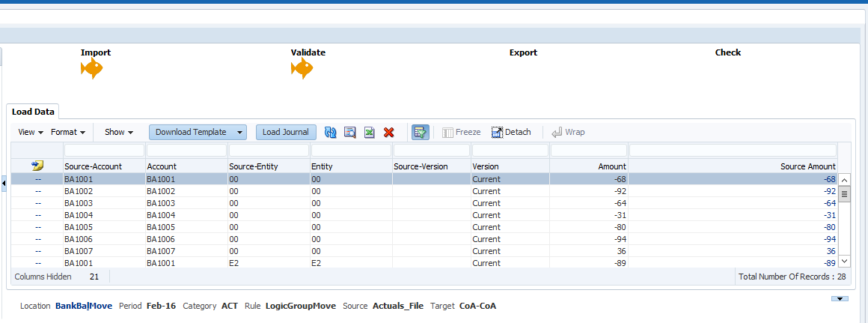Screen dimensions: 868x323
Task: Click Total Number Of Records text
Action: pos(792,276)
